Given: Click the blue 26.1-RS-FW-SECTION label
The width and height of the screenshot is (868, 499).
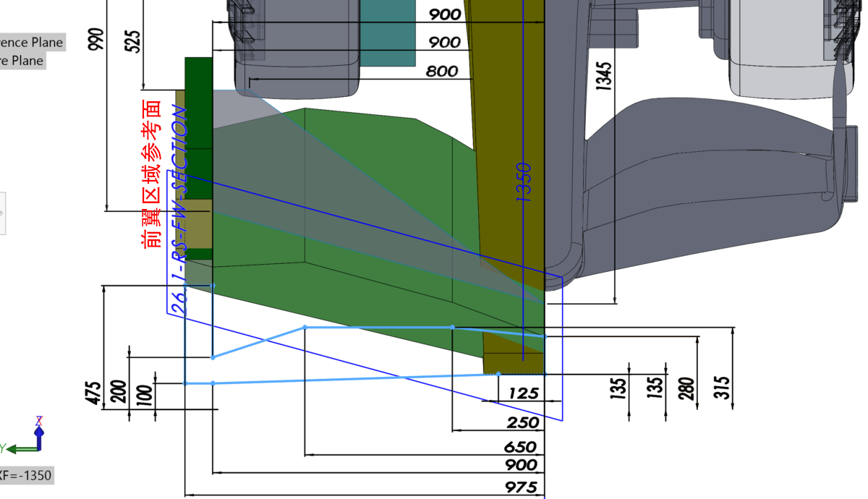Looking at the screenshot, I should [179, 210].
